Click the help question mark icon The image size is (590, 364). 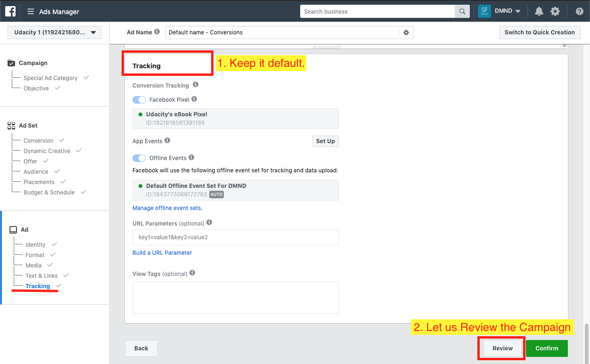pyautogui.click(x=580, y=11)
